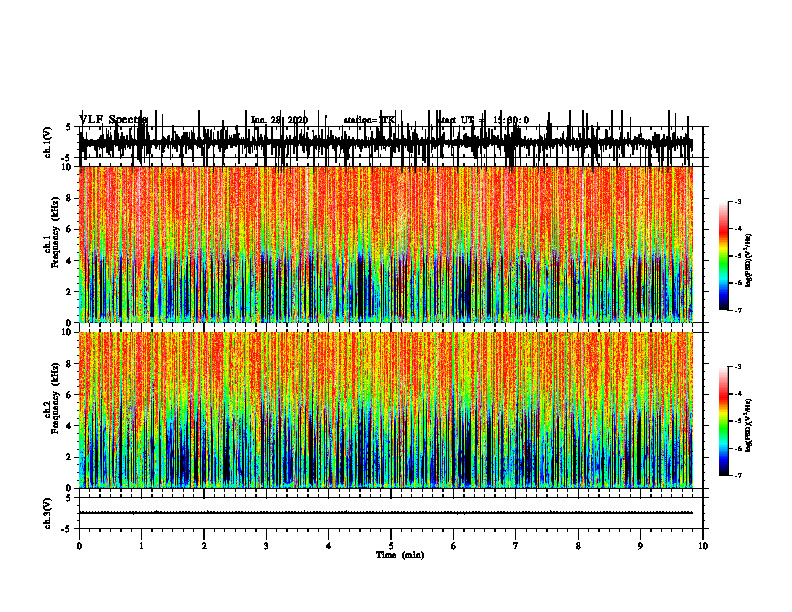
Task: Select the ch.3(V) axis label
Action: click(x=47, y=513)
